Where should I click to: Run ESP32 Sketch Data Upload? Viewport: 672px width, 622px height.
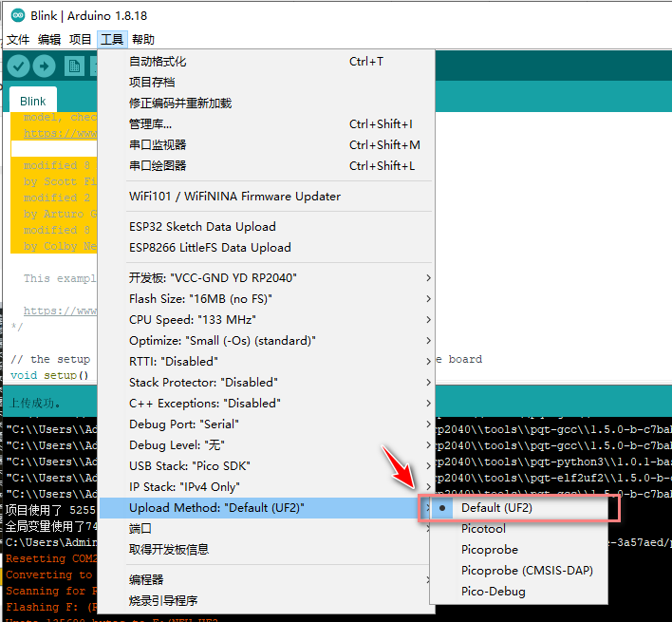coord(267,227)
